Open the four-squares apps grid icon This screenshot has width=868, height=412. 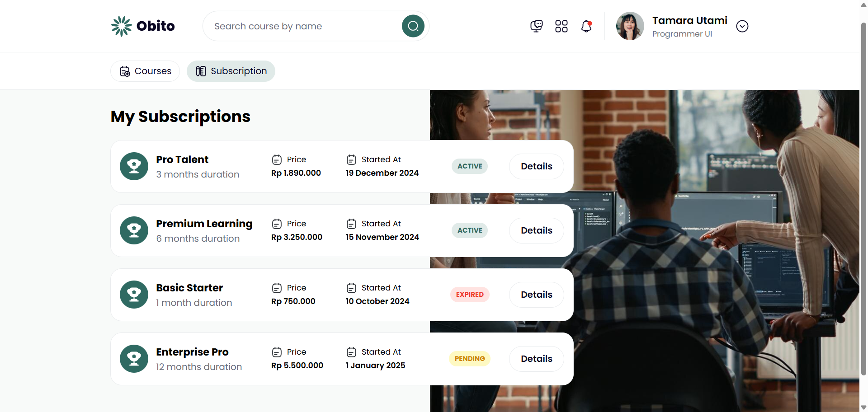click(561, 26)
